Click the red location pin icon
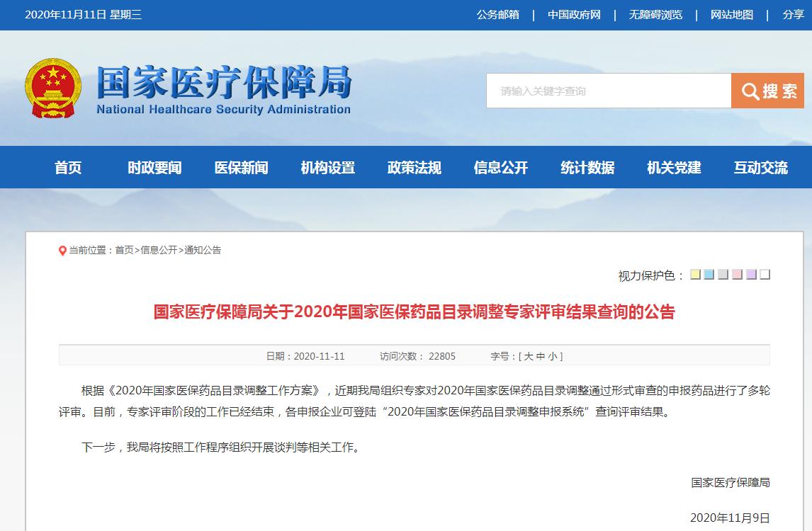 click(x=62, y=251)
